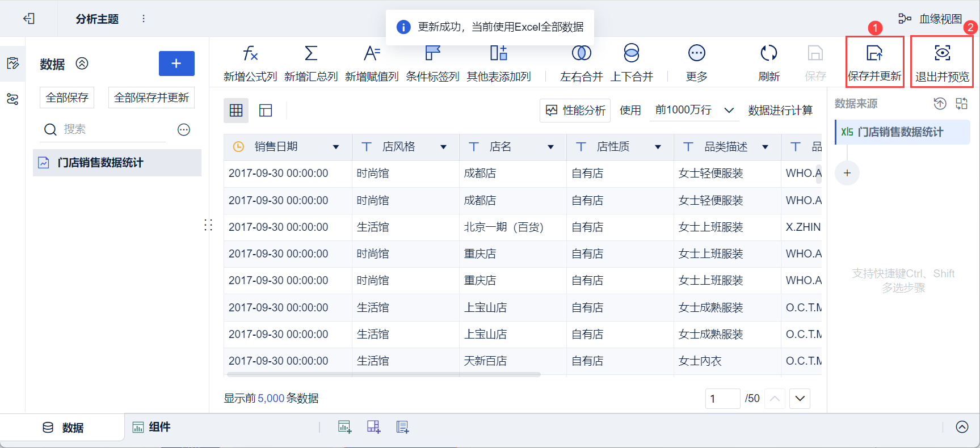Image resolution: width=980 pixels, height=448 pixels.
Task: Click the 全部保存 button
Action: point(67,98)
